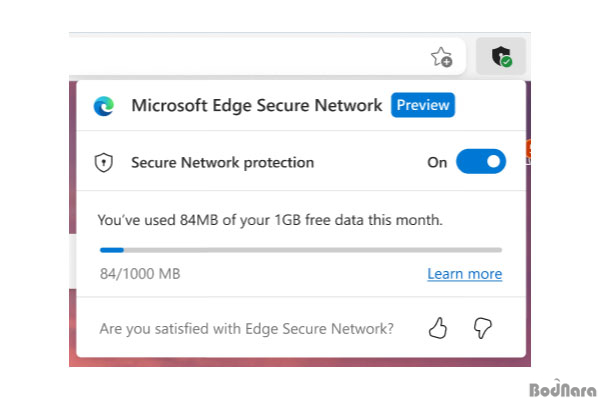Give thumbs up feedback for Secure Network
This screenshot has width=600, height=400.
pos(438,328)
